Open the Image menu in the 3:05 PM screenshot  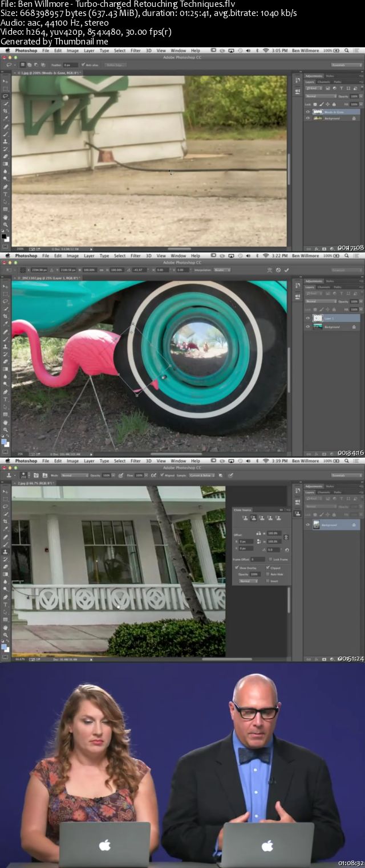pyautogui.click(x=72, y=51)
